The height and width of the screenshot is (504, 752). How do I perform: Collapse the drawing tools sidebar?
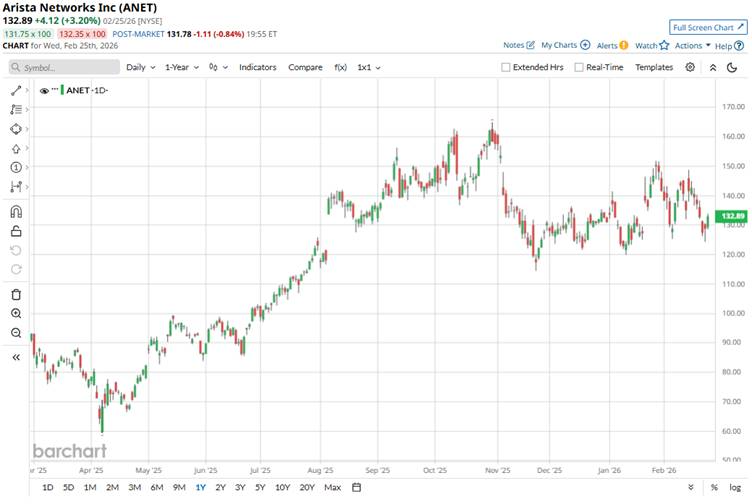16,357
